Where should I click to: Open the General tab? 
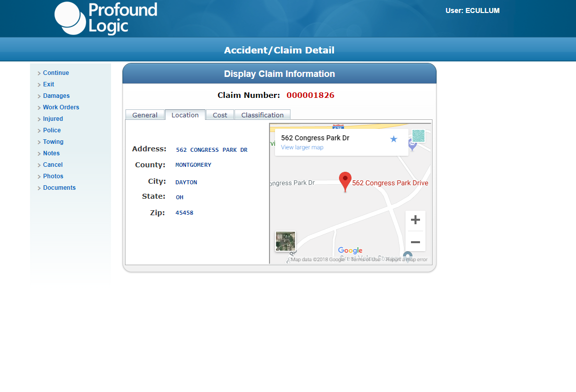(x=144, y=115)
